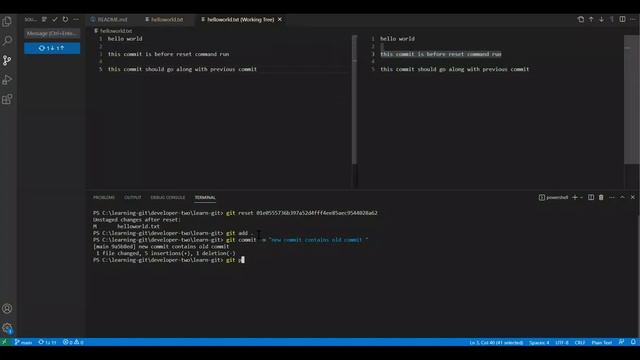
Task: Change encoding via UTF-8 status item
Action: (562, 342)
